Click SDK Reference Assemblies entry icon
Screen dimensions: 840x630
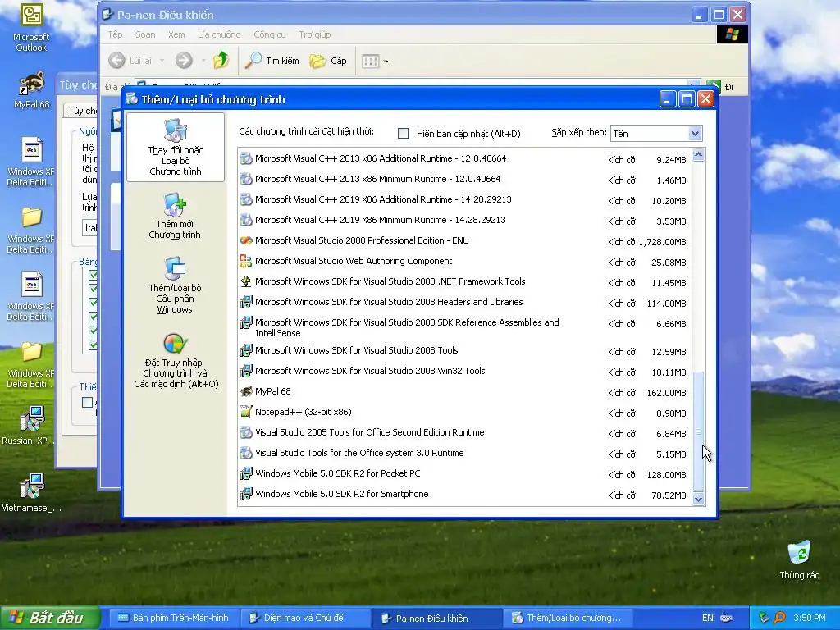pos(246,322)
